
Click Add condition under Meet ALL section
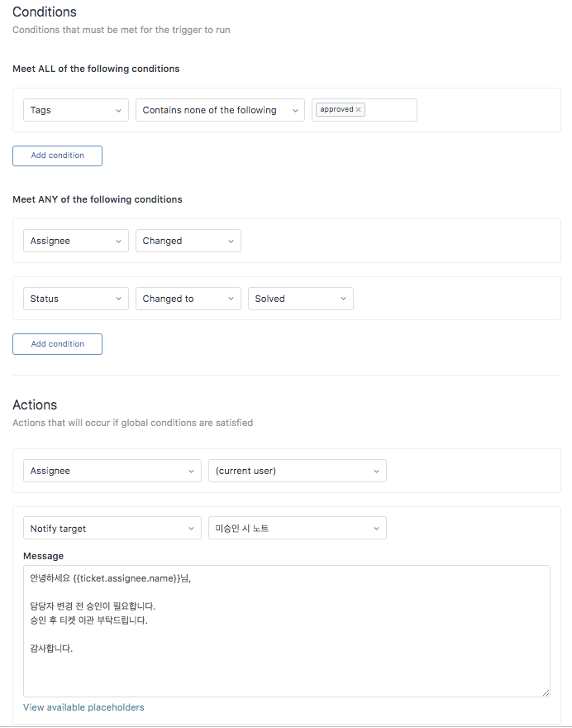[58, 156]
